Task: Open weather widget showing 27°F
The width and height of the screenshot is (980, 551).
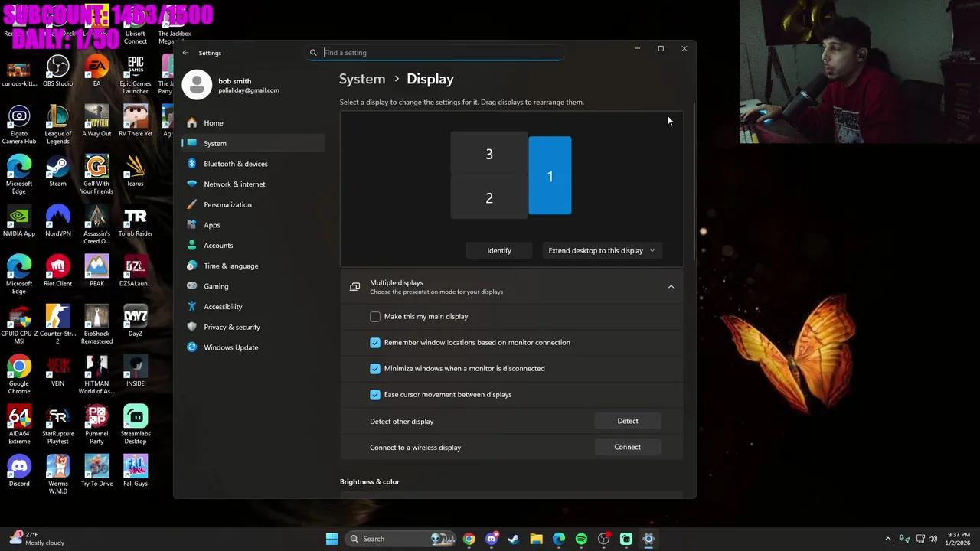Action: click(37, 539)
